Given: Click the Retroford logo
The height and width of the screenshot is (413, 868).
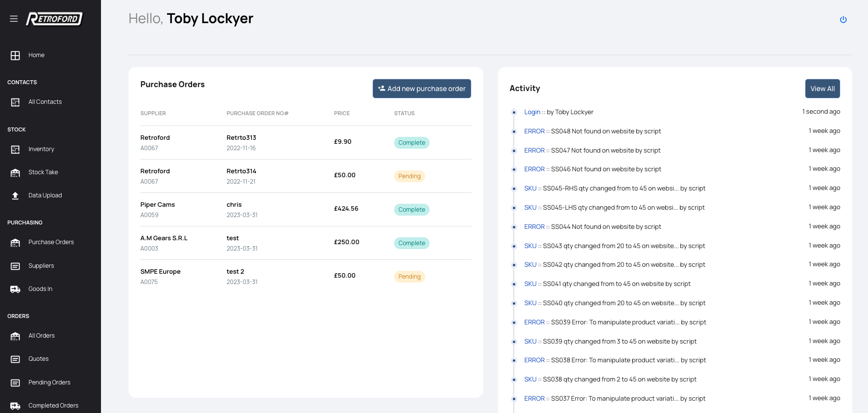Looking at the screenshot, I should 54,19.
